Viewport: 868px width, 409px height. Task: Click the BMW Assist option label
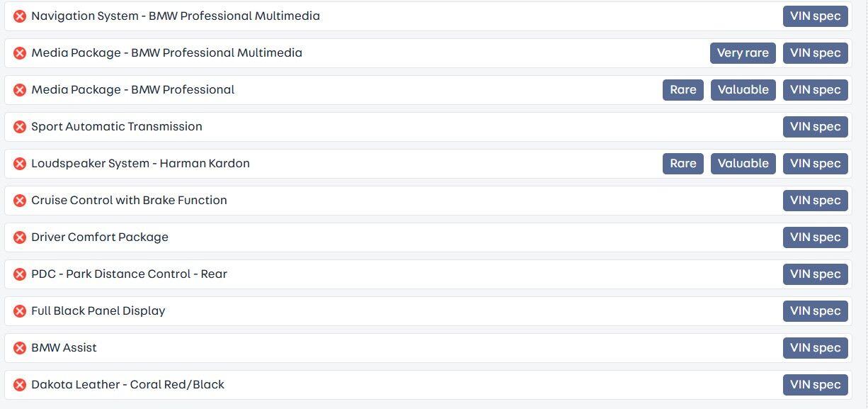(x=64, y=348)
